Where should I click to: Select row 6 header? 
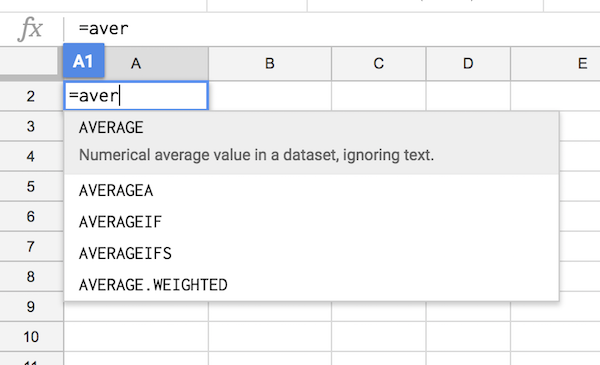[31, 217]
